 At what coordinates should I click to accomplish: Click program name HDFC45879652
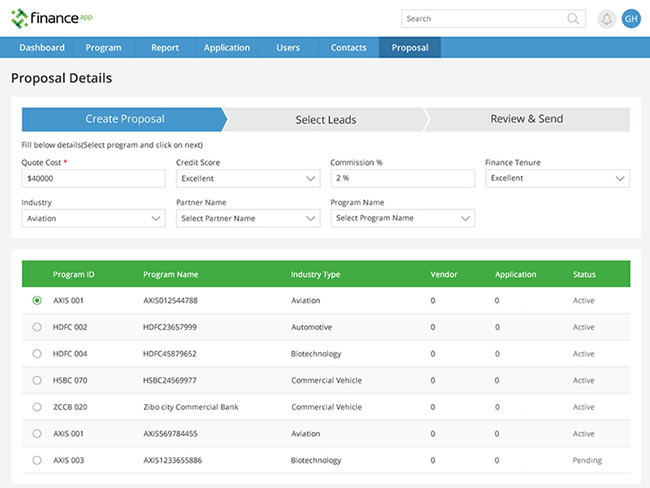point(170,354)
